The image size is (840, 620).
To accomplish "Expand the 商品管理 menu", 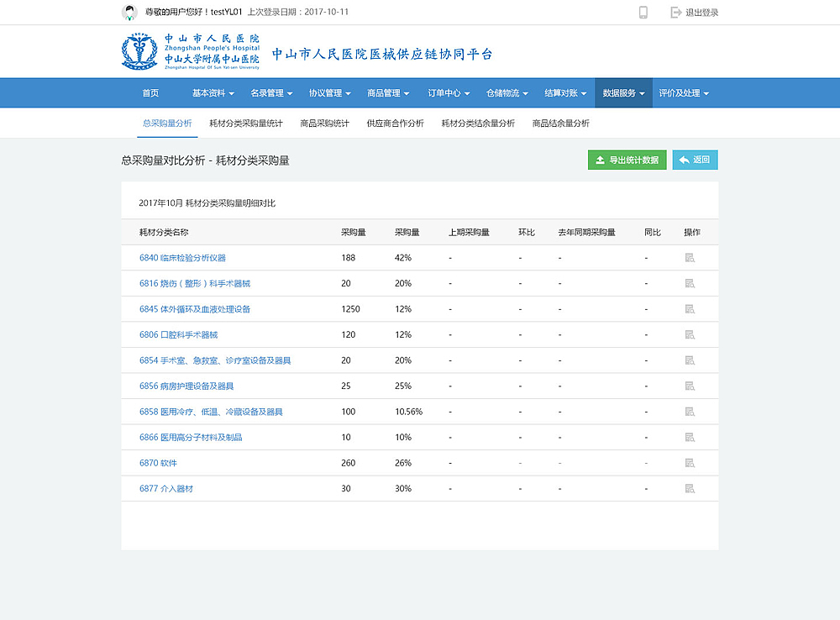I will 386,92.
